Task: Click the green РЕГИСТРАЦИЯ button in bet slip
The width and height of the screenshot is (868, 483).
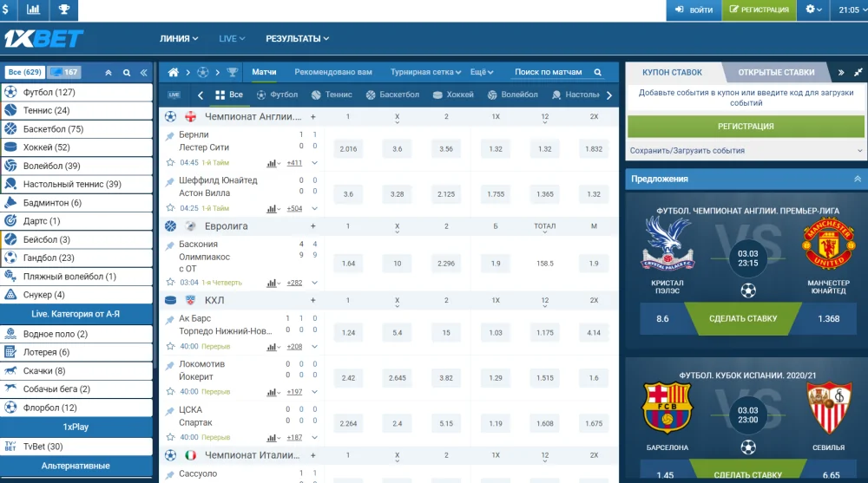Action: point(746,126)
